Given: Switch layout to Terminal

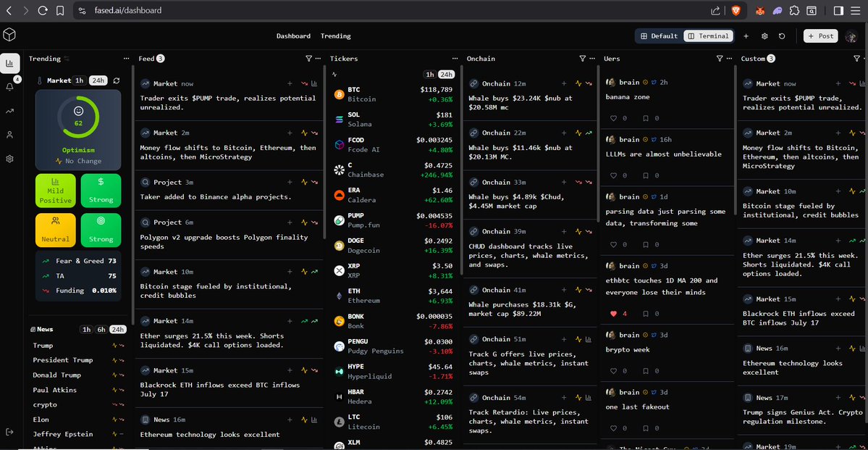Looking at the screenshot, I should tap(709, 36).
